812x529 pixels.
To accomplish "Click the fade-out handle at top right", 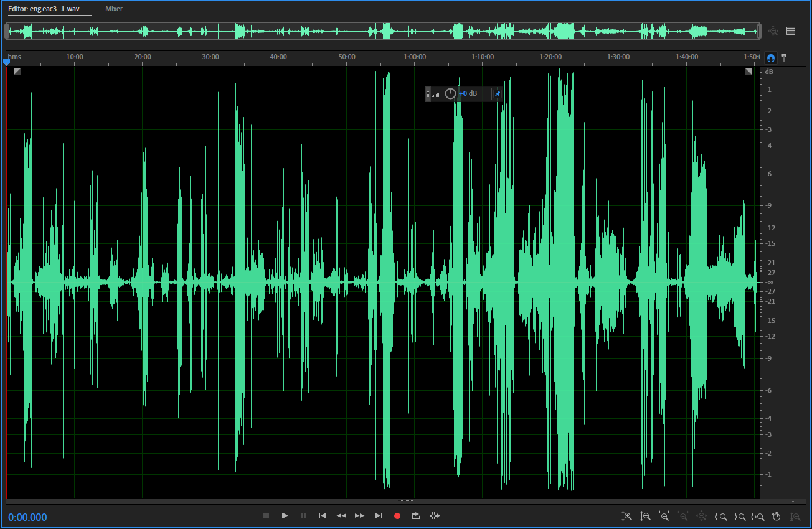I will (748, 72).
